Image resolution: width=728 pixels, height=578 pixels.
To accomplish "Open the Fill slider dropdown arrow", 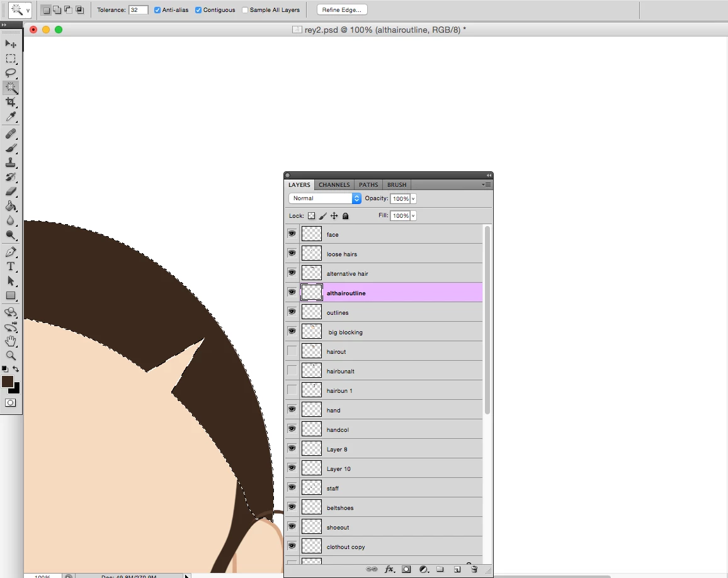I will click(413, 216).
